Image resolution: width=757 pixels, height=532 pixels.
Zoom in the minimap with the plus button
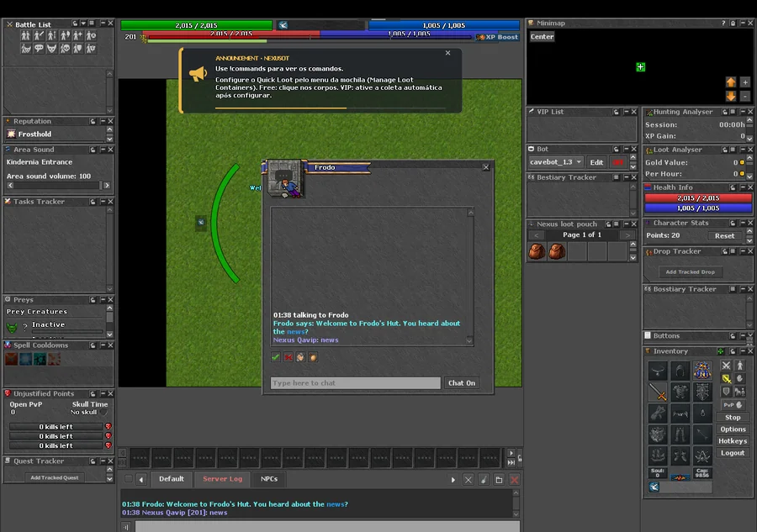point(745,82)
